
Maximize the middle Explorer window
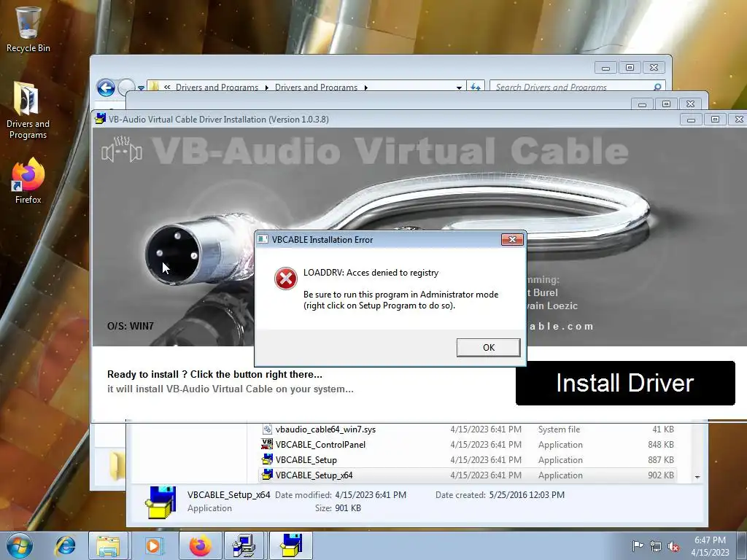(666, 104)
